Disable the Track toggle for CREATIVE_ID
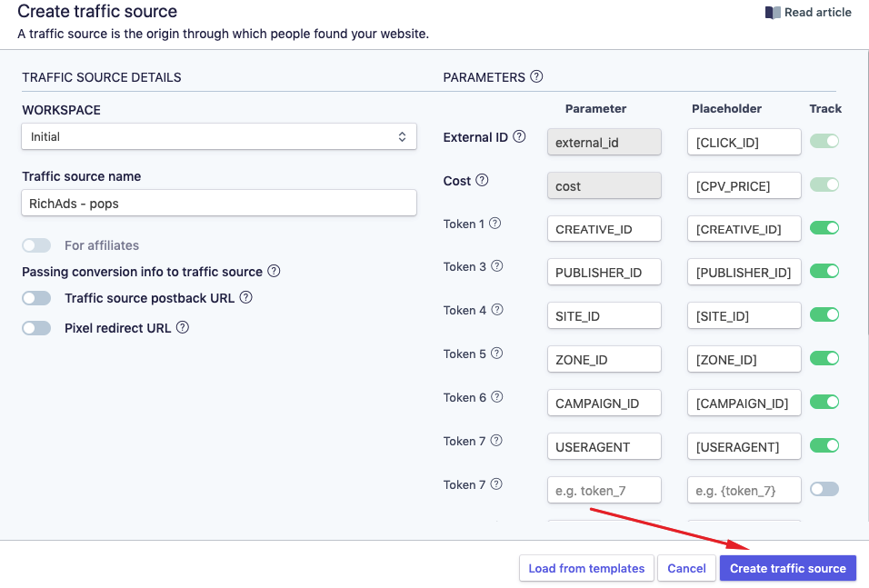Viewport: 869px width, 588px height. pos(824,228)
